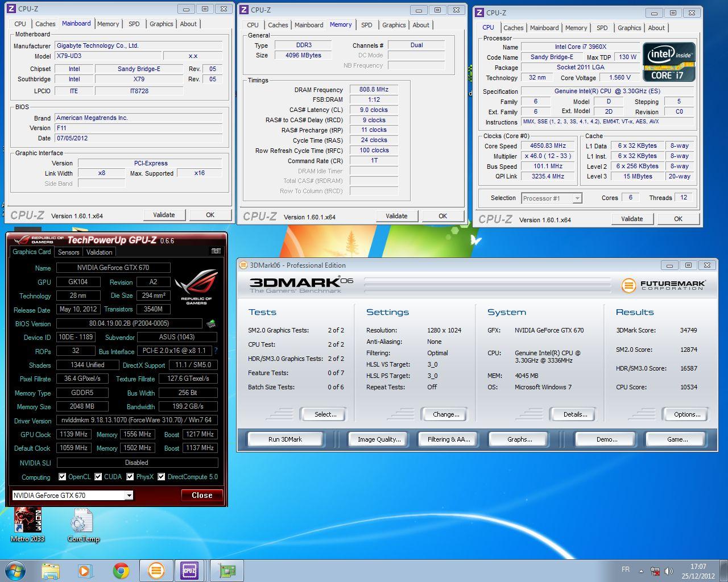
Task: Toggle the PhysX checkbox
Action: coord(130,477)
